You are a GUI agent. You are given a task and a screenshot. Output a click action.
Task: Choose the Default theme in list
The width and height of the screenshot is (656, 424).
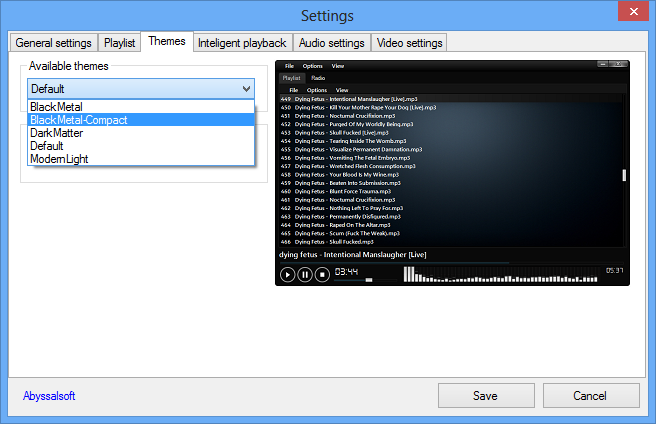click(141, 146)
